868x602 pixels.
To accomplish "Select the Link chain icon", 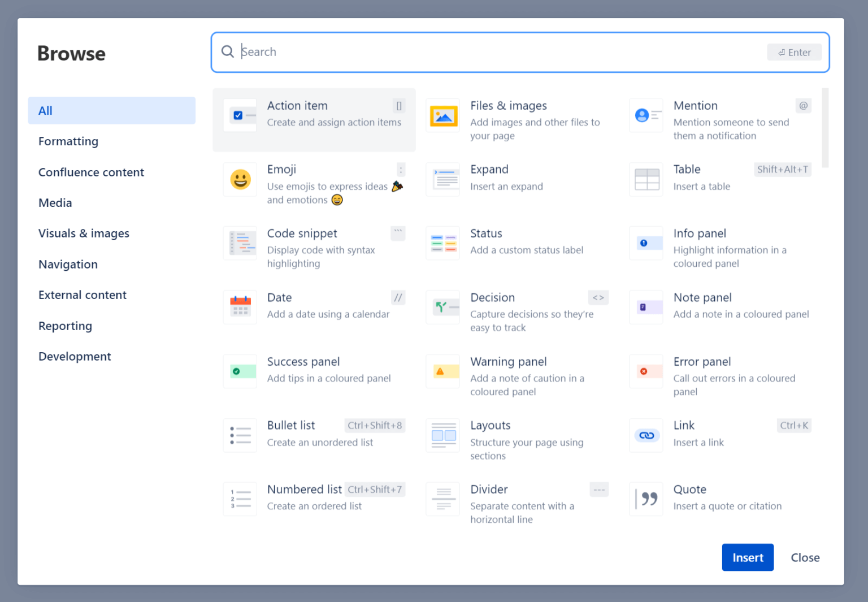I will (646, 435).
